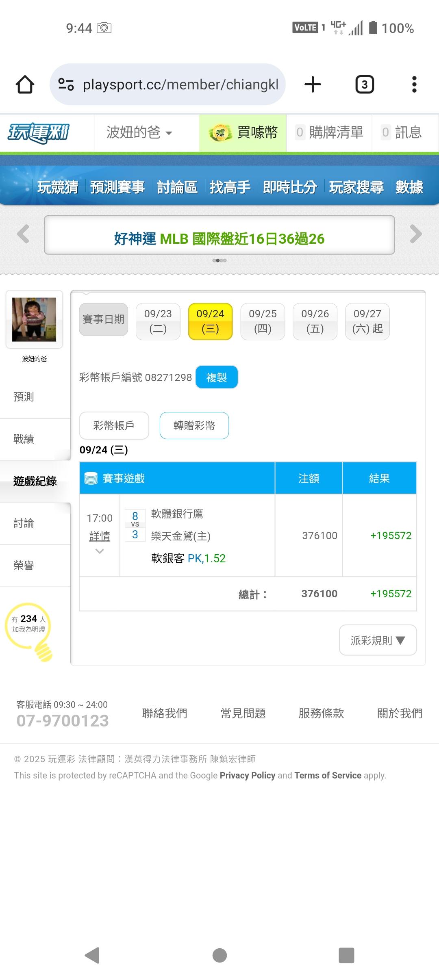Select the 09/23 (二) date tab
The width and height of the screenshot is (439, 980).
tap(158, 321)
